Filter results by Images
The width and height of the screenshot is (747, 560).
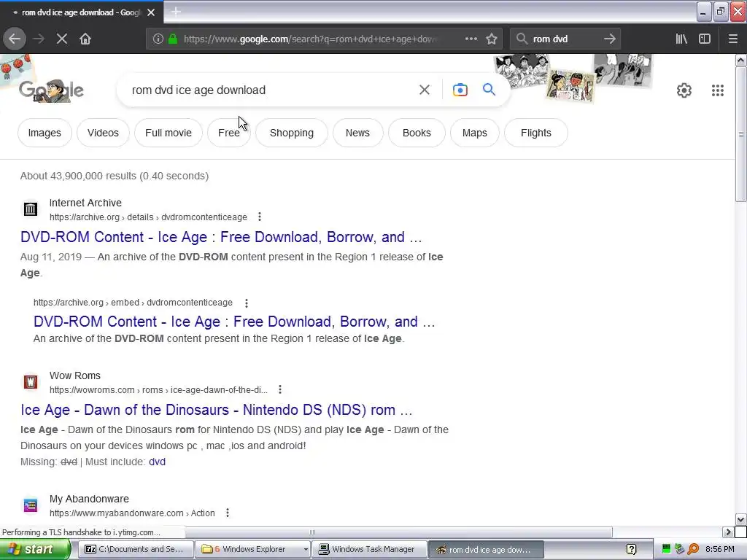pos(44,133)
